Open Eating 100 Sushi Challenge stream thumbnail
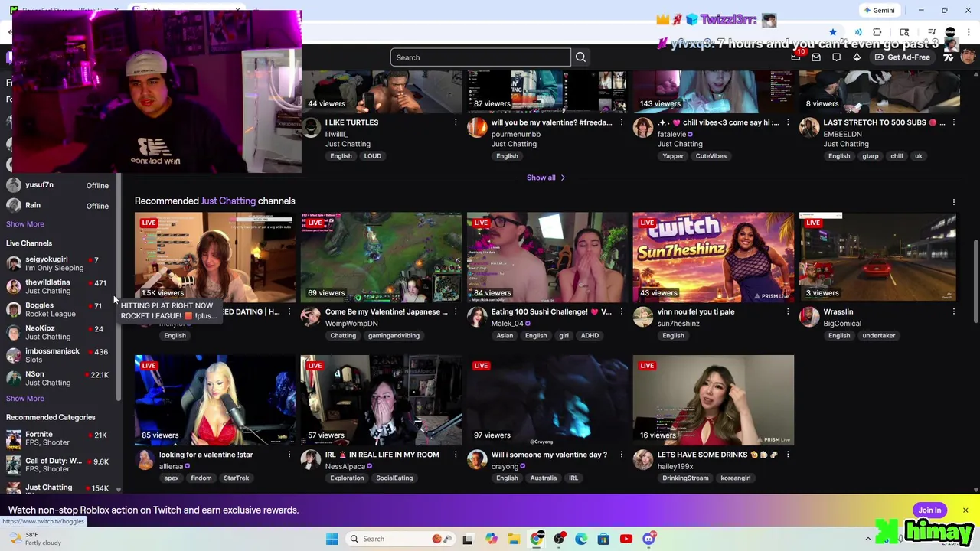 547,257
